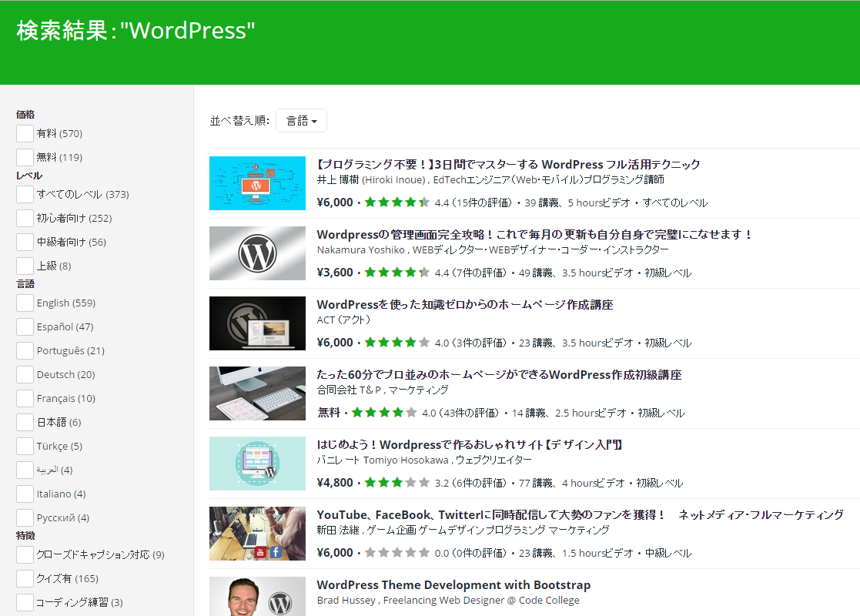Click instructor バニレート Tomiyo Hosokawa
This screenshot has height=616, width=860.
(x=383, y=460)
